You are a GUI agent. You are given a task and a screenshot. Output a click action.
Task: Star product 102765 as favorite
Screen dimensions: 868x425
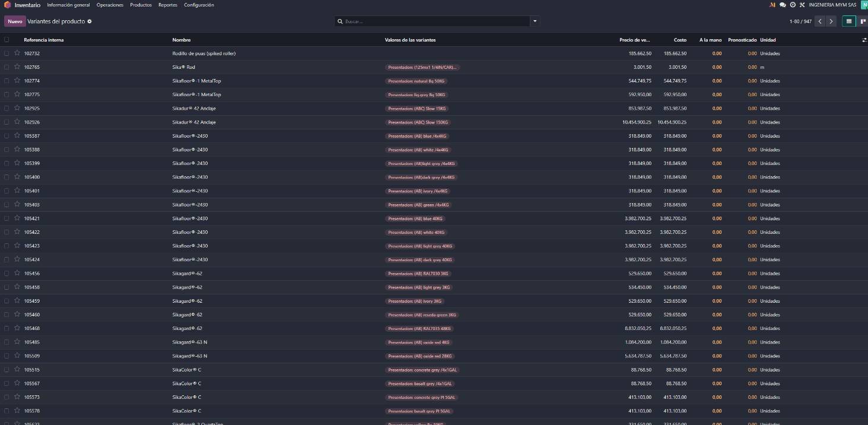click(x=17, y=67)
